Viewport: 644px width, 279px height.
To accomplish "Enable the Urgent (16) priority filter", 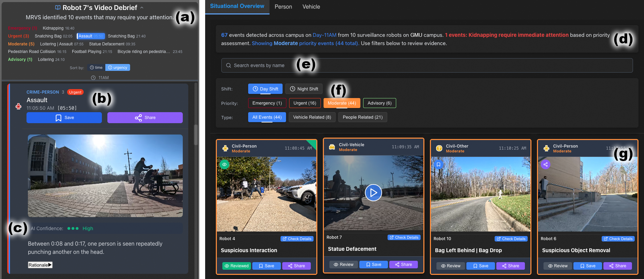I will pyautogui.click(x=305, y=103).
